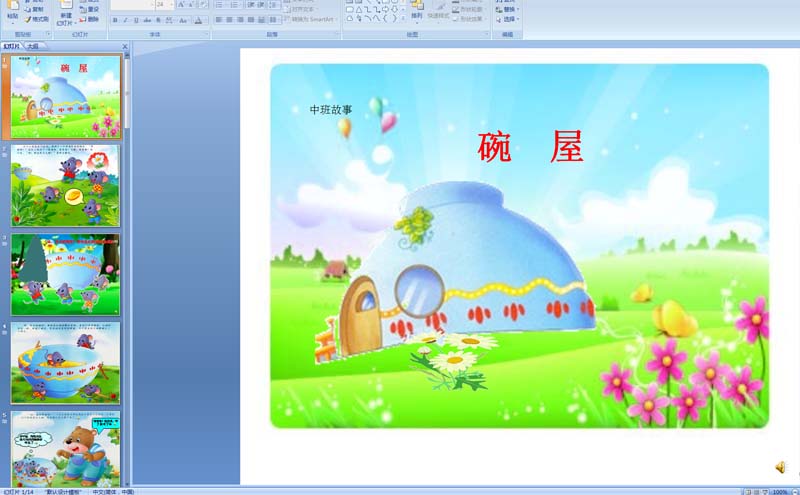This screenshot has height=495, width=800.
Task: Click the New Slide (新建幻灯片) button
Action: [x=66, y=14]
